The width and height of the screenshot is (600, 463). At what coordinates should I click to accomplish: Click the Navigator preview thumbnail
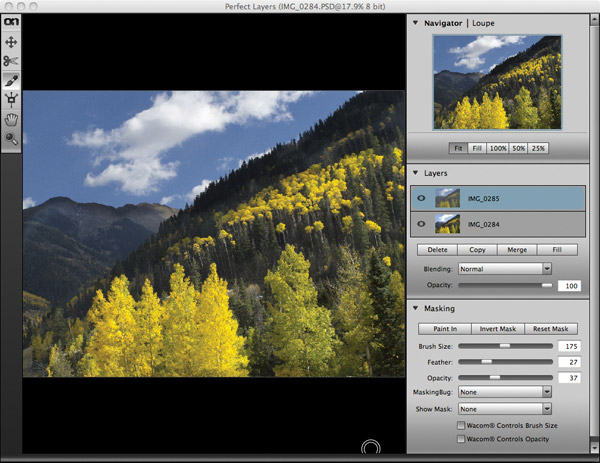tap(497, 82)
